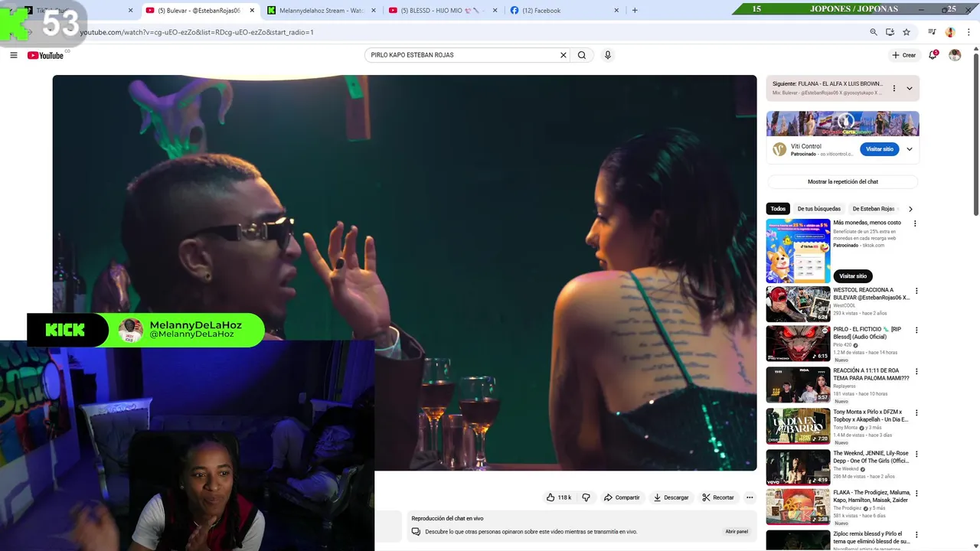The image size is (980, 551).
Task: Click Abrir panel for live chat replay
Action: pyautogui.click(x=737, y=531)
